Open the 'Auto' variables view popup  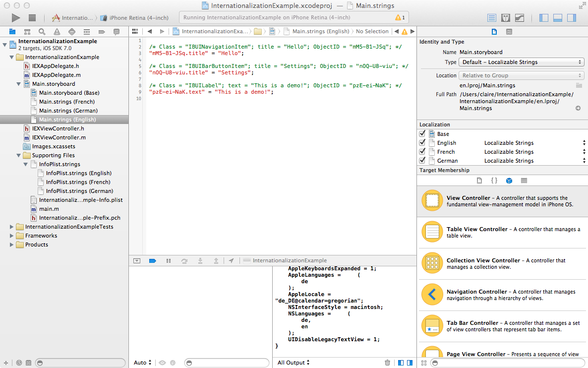tap(142, 363)
